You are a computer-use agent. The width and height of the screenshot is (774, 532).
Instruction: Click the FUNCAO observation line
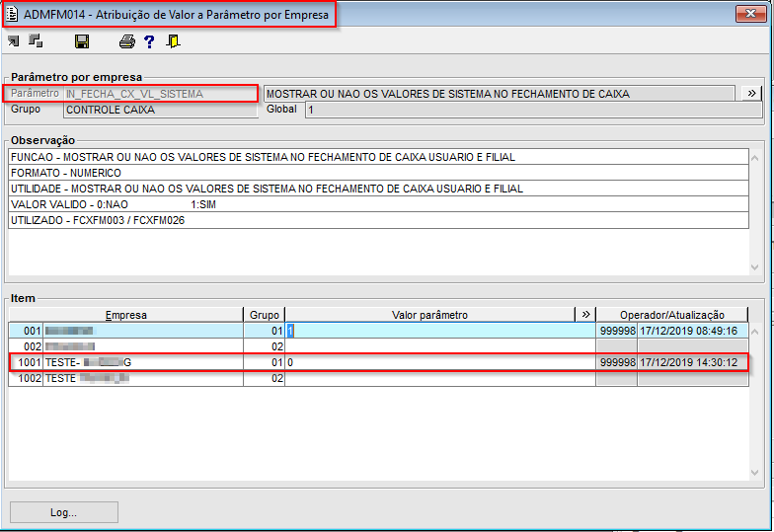(379, 157)
